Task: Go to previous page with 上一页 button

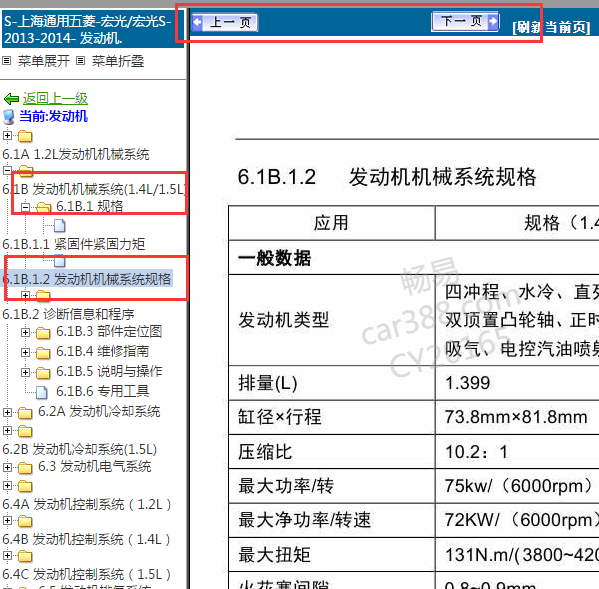Action: point(225,22)
